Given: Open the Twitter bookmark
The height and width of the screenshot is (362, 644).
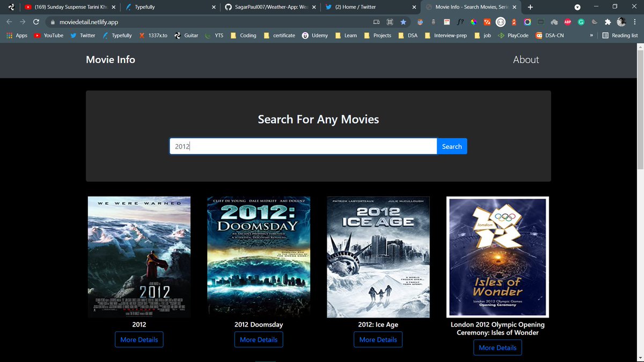Looking at the screenshot, I should pos(83,35).
